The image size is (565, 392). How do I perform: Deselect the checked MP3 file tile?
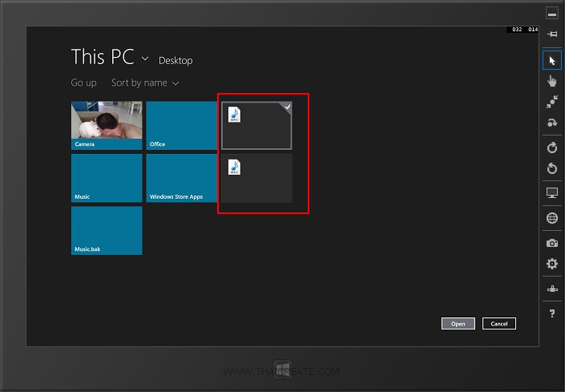[256, 125]
